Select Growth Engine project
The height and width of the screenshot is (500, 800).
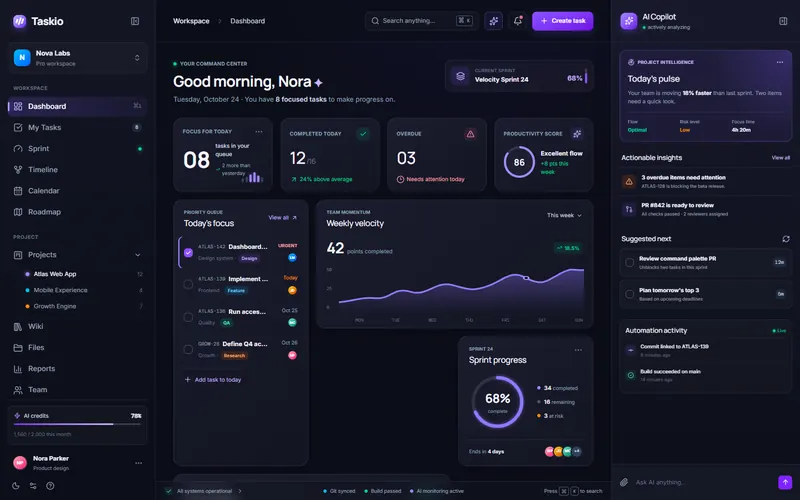pos(84,306)
